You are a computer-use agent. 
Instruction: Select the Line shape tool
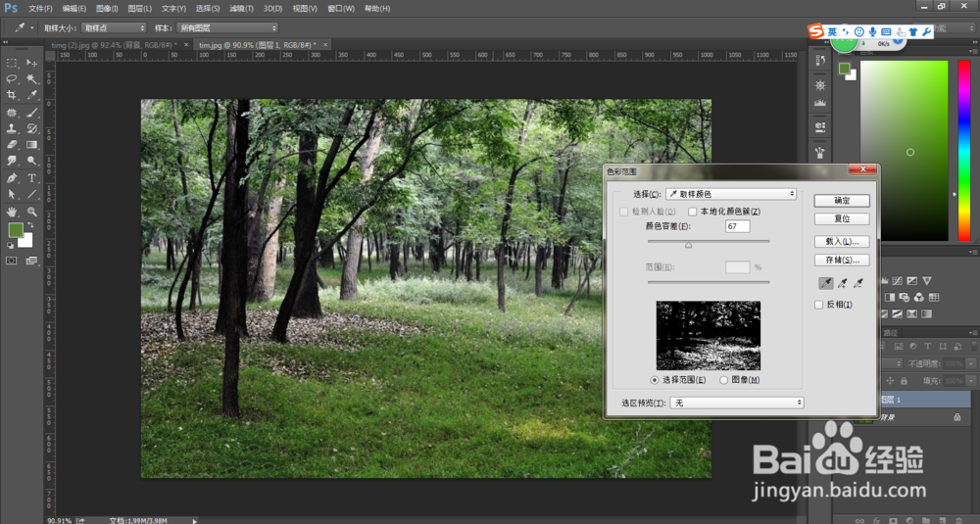(x=31, y=194)
